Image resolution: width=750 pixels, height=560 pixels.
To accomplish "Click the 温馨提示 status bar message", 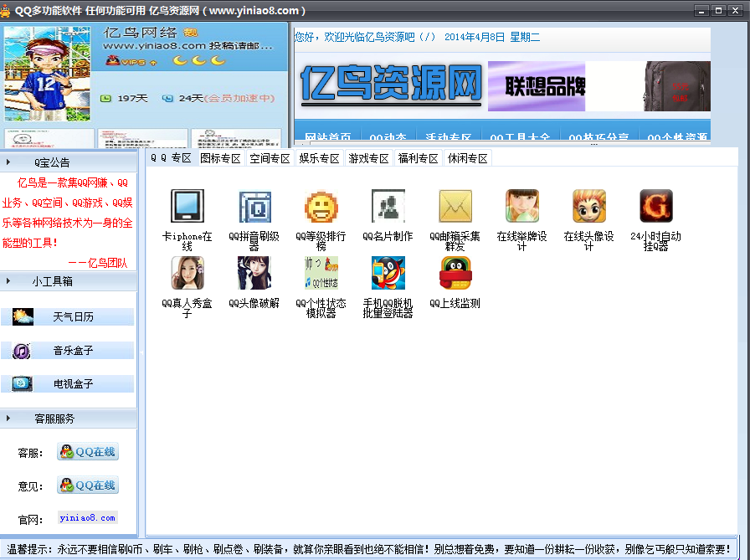I will [368, 549].
